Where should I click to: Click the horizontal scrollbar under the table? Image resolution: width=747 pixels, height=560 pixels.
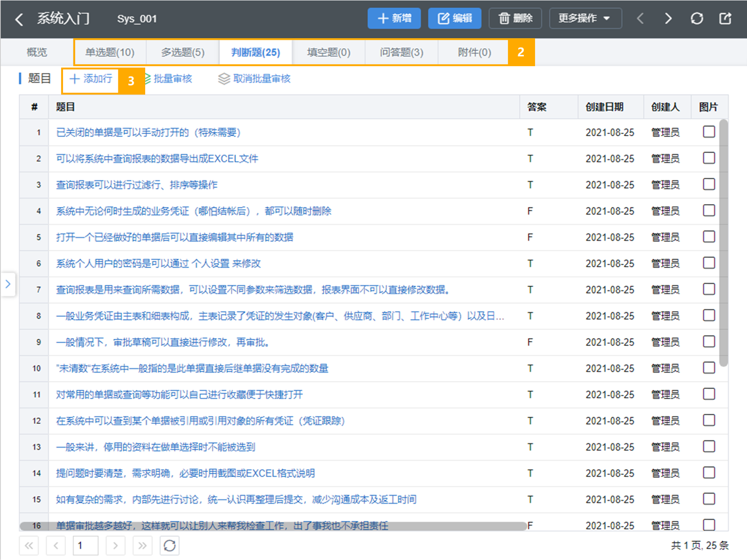pyautogui.click(x=273, y=526)
